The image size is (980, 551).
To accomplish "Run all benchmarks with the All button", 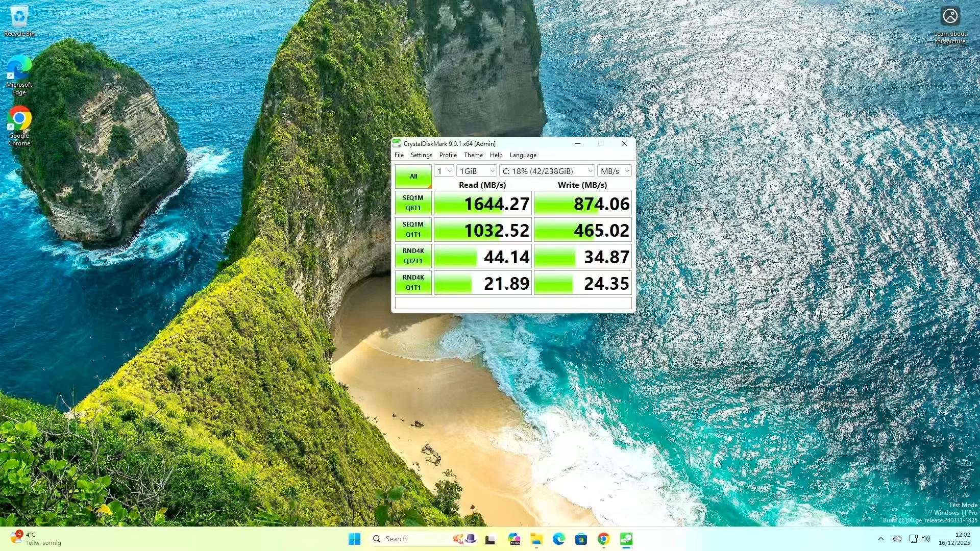I will (413, 177).
